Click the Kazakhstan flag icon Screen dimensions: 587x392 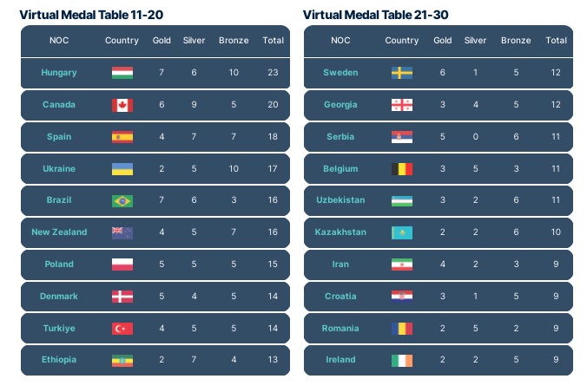[x=401, y=232]
